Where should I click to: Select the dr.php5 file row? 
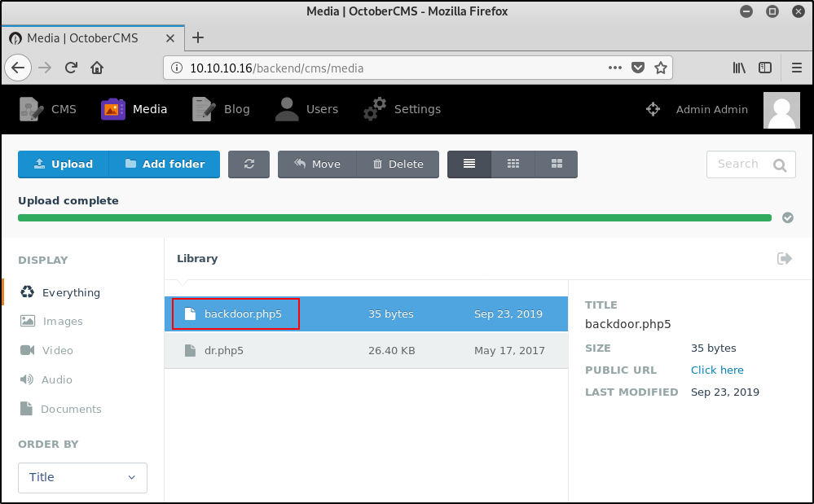coord(366,351)
